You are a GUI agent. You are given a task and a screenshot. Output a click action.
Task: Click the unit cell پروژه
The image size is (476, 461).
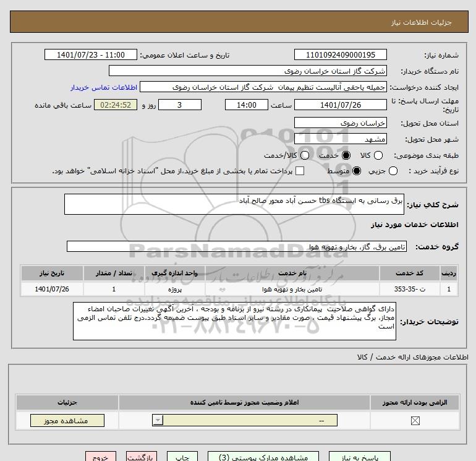(x=175, y=289)
